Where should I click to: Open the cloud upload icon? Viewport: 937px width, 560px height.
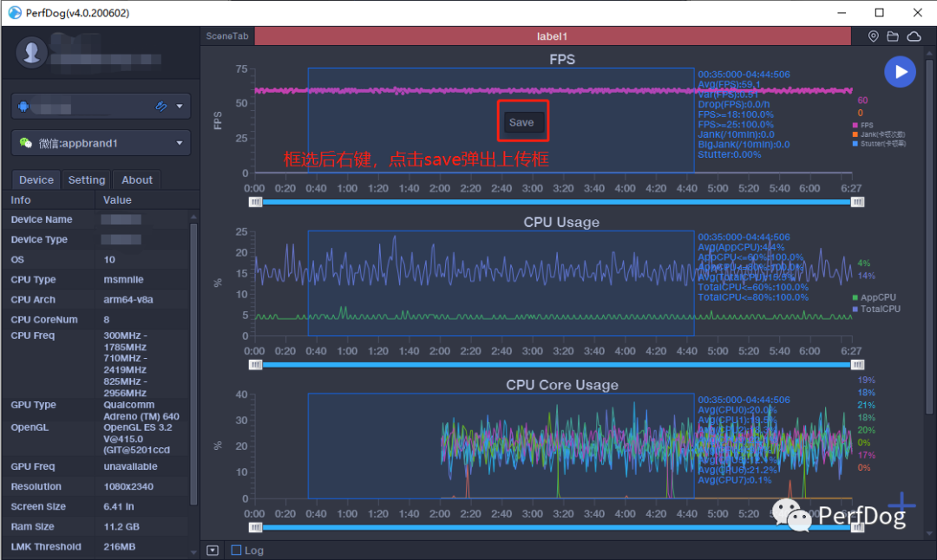[x=914, y=36]
